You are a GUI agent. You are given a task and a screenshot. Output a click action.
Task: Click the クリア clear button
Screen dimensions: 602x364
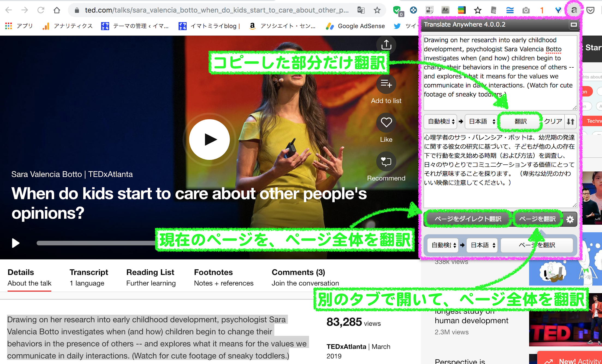click(x=553, y=121)
